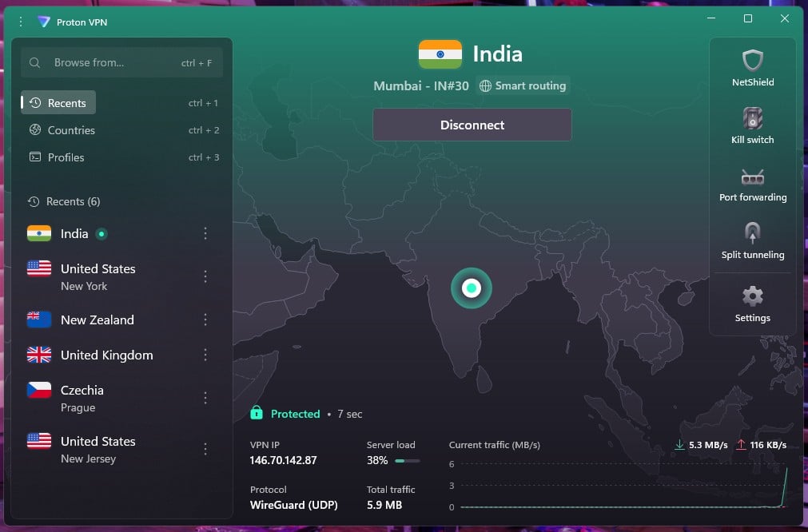Click the Smart routing label

pos(530,85)
